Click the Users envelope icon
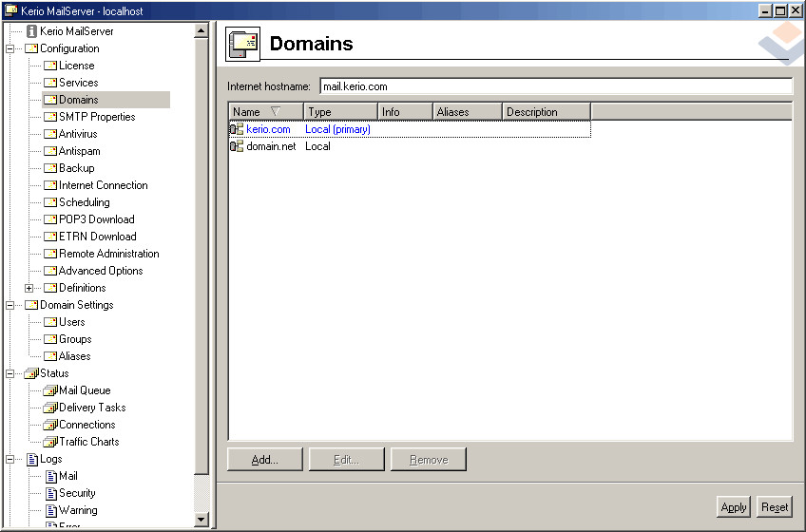Image resolution: width=806 pixels, height=532 pixels. pyautogui.click(x=50, y=322)
